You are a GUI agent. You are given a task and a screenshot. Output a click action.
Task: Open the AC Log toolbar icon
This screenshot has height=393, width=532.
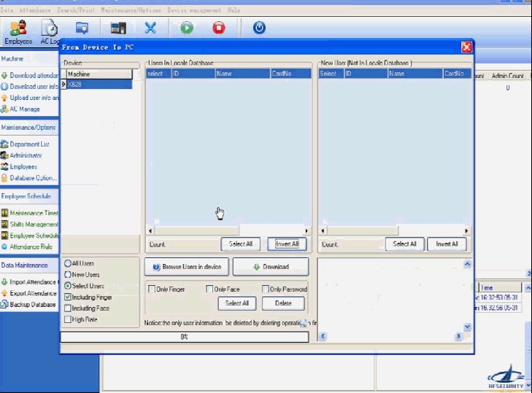click(x=50, y=32)
